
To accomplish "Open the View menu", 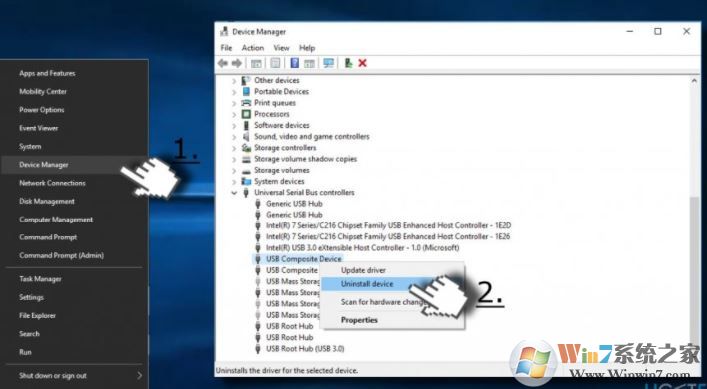I will (x=281, y=48).
